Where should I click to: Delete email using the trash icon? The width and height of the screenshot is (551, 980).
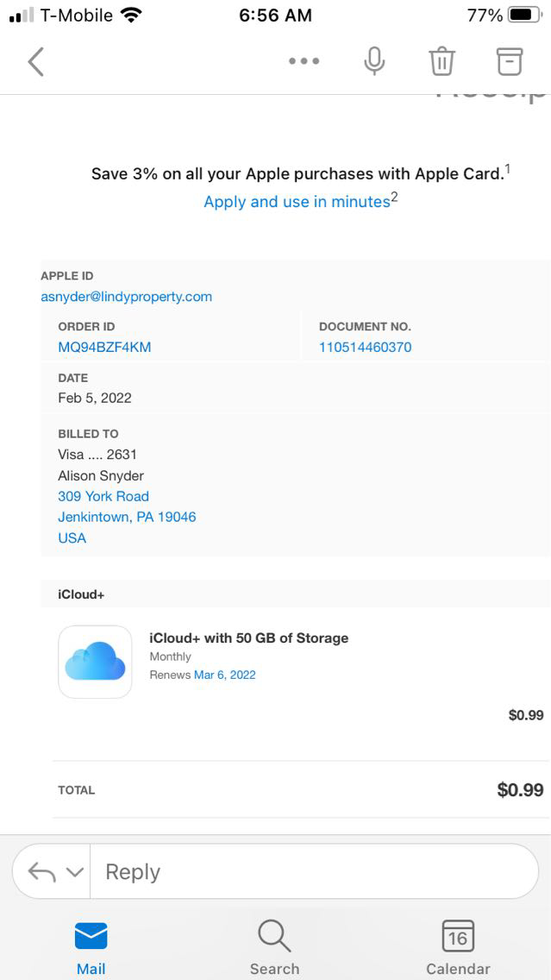441,61
